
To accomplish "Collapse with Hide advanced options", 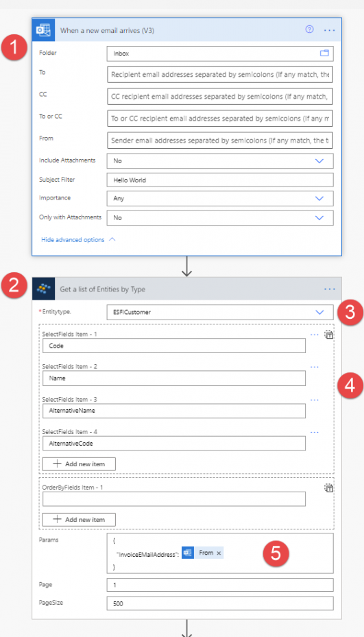I will pos(78,240).
